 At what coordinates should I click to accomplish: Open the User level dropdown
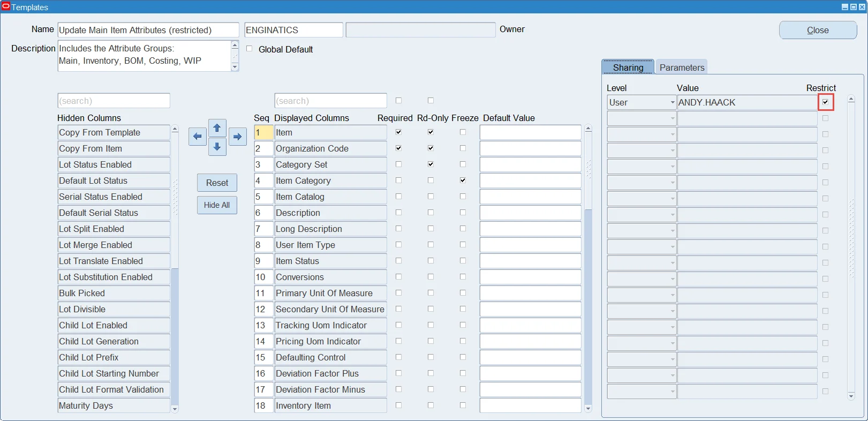(x=673, y=102)
